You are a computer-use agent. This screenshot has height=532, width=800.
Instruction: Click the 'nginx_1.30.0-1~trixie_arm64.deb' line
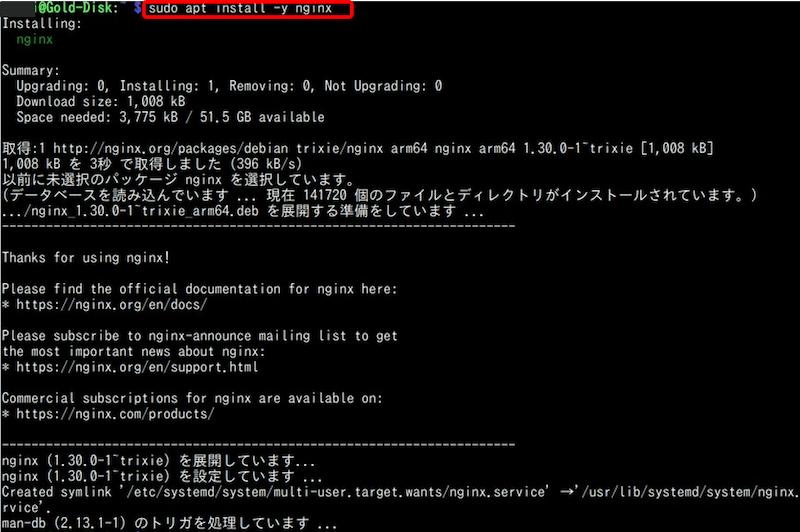[243, 211]
